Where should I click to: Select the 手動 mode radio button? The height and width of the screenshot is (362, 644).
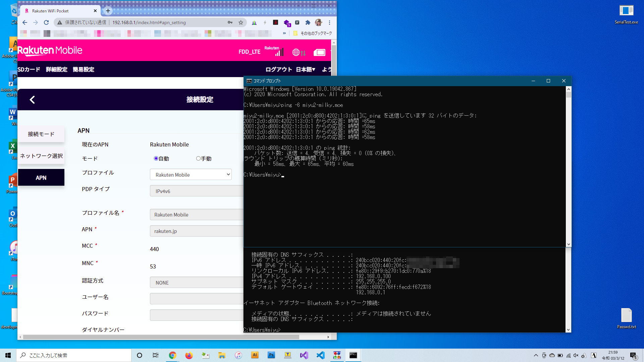tap(198, 159)
